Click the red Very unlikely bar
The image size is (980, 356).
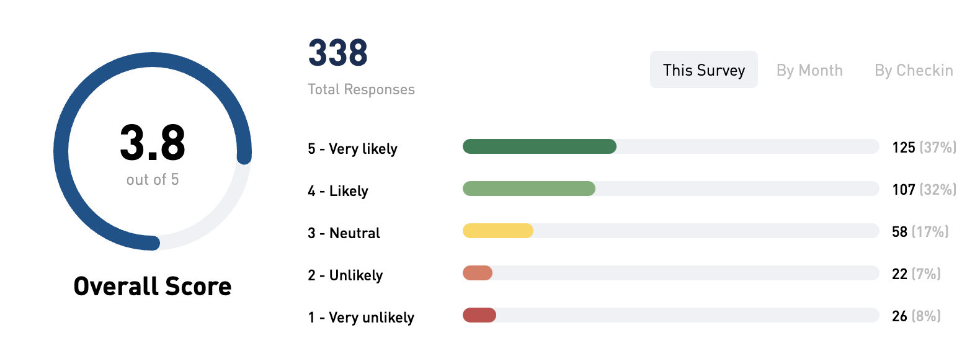pos(479,315)
